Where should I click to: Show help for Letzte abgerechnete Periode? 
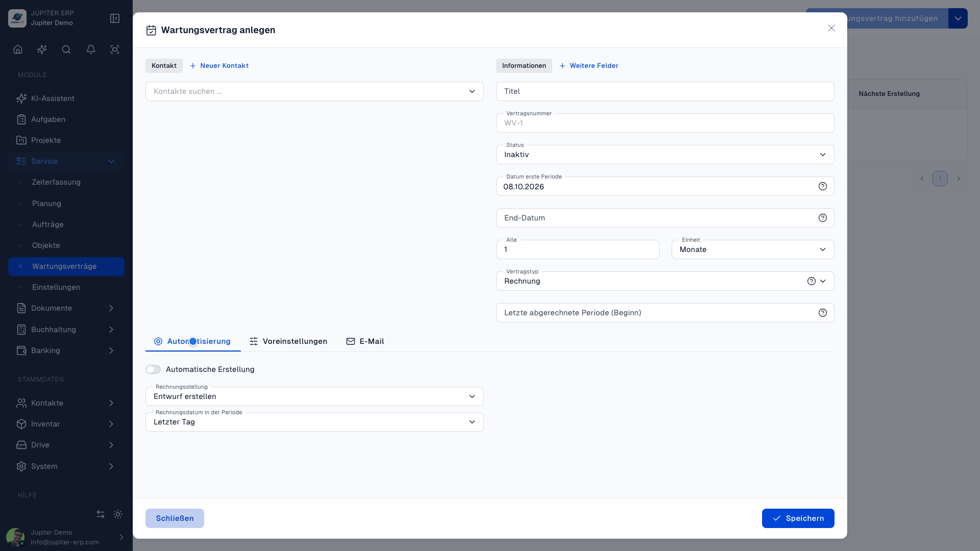pos(823,313)
